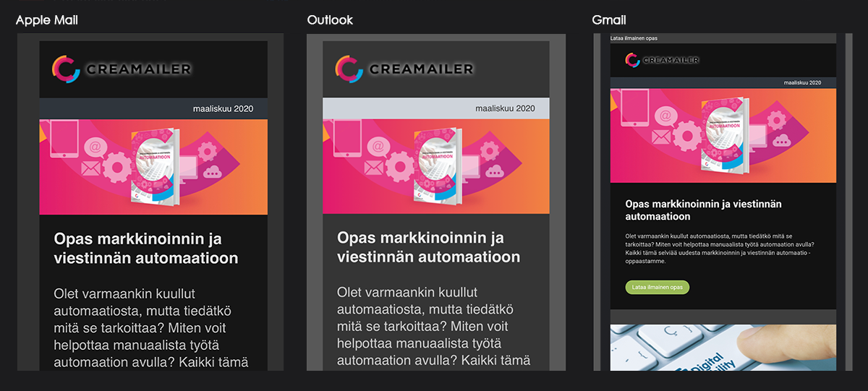Click the envelope icon in Apple Mail banner
The width and height of the screenshot is (868, 391).
tap(90, 169)
